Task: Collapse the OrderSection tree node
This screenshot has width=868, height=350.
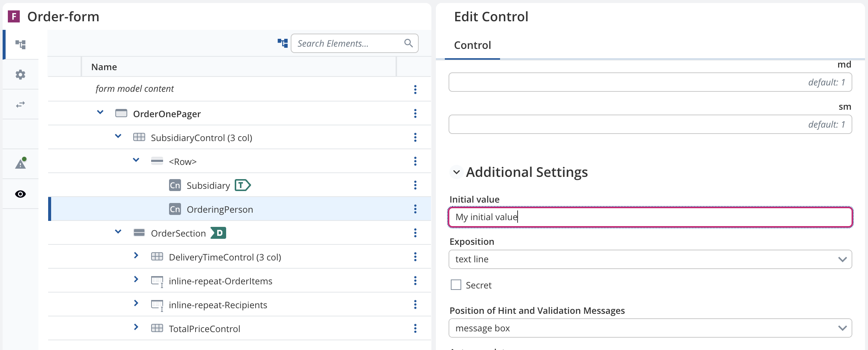Action: (x=118, y=232)
